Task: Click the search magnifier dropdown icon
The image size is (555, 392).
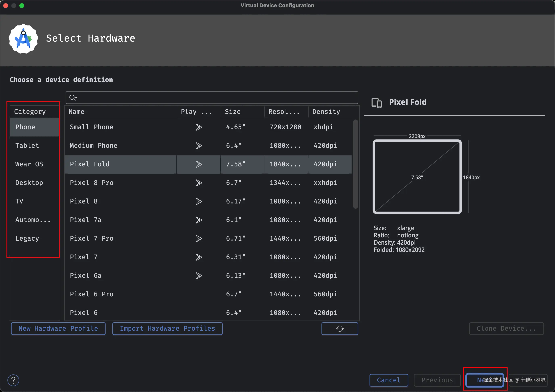Action: 73,98
